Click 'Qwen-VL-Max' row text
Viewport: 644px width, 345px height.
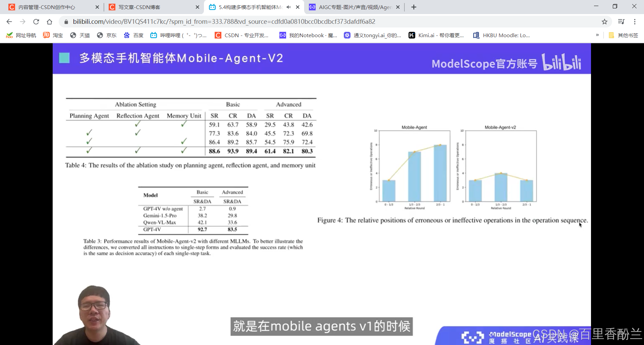[159, 222]
